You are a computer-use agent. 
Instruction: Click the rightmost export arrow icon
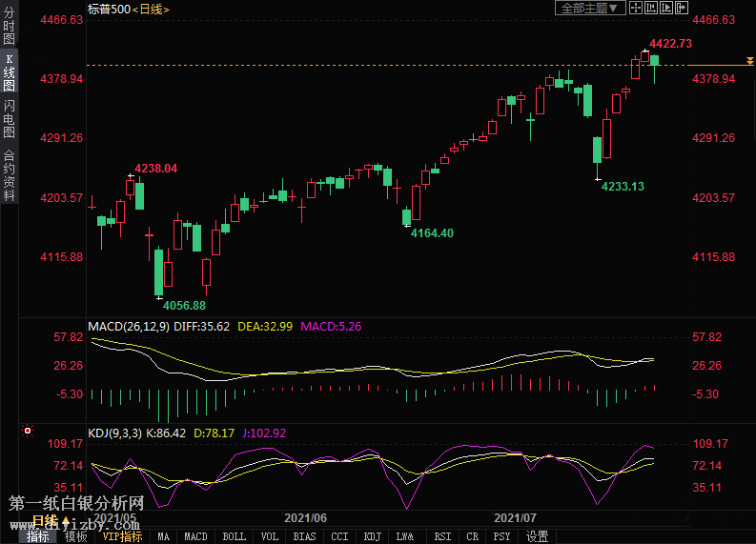click(x=682, y=8)
